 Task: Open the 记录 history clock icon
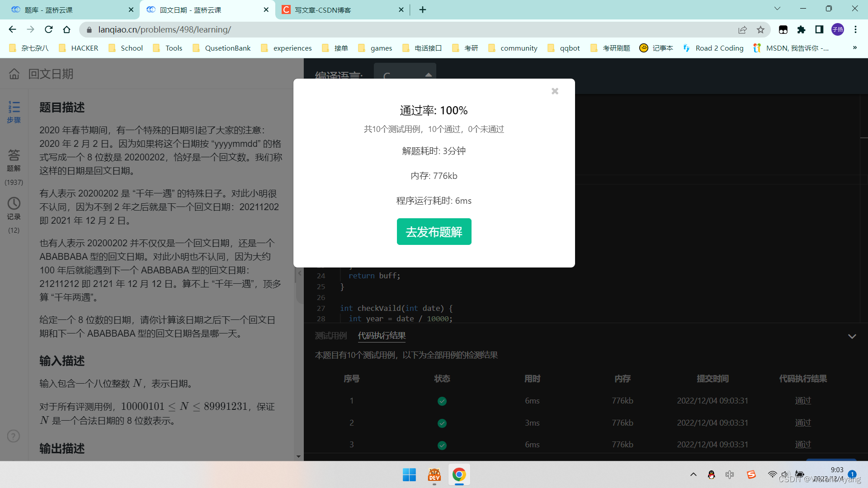click(14, 209)
